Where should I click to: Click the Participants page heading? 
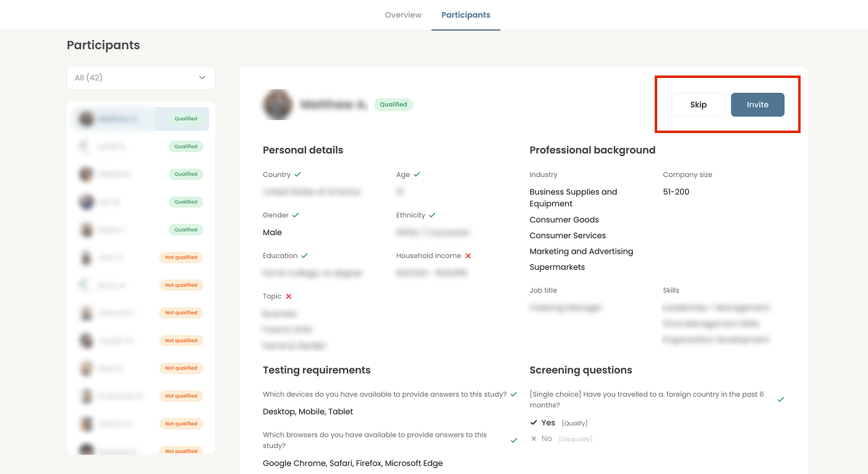point(103,45)
